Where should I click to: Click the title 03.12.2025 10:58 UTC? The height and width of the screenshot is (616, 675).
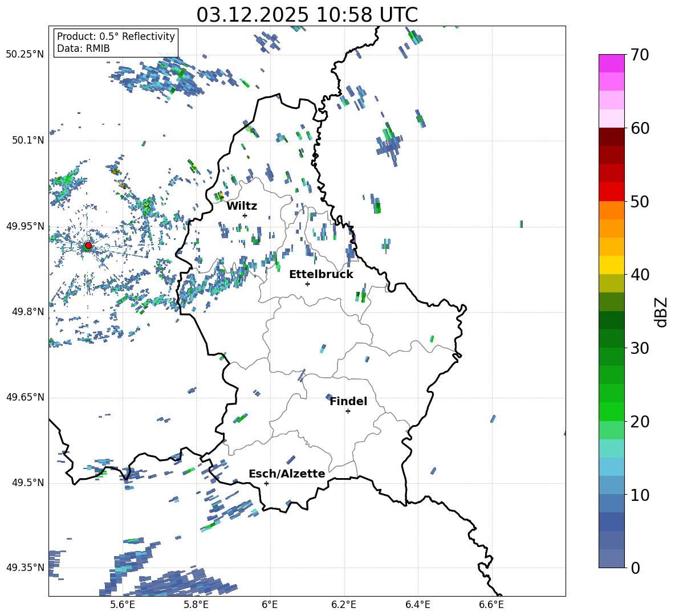pyautogui.click(x=307, y=15)
